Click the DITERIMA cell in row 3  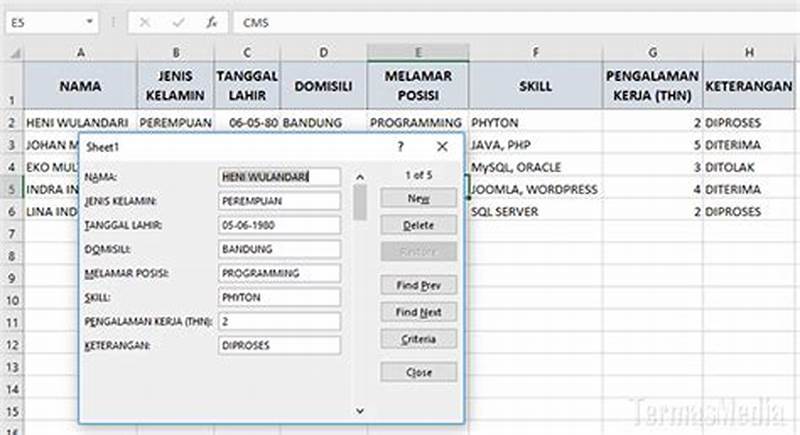749,145
